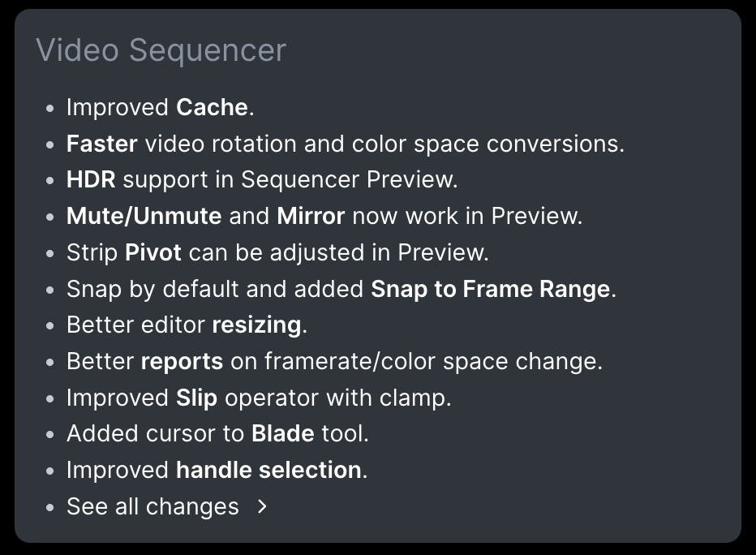Viewport: 756px width, 555px height.
Task: Open the See all changes link
Action: (152, 506)
